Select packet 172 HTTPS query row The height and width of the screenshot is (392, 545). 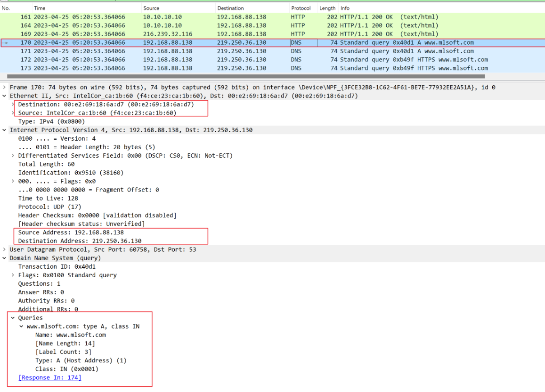click(x=272, y=60)
